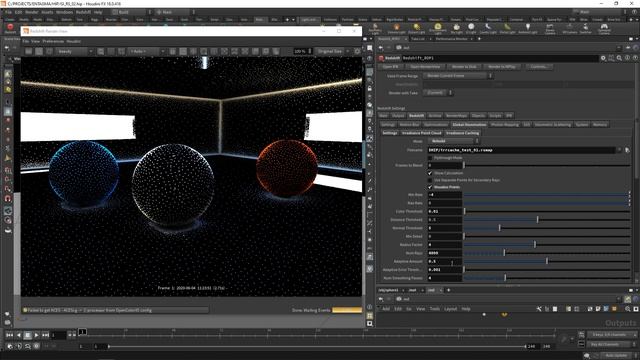Open the Layout menu in network editor
This screenshot has width=640, height=360.
click(451, 309)
